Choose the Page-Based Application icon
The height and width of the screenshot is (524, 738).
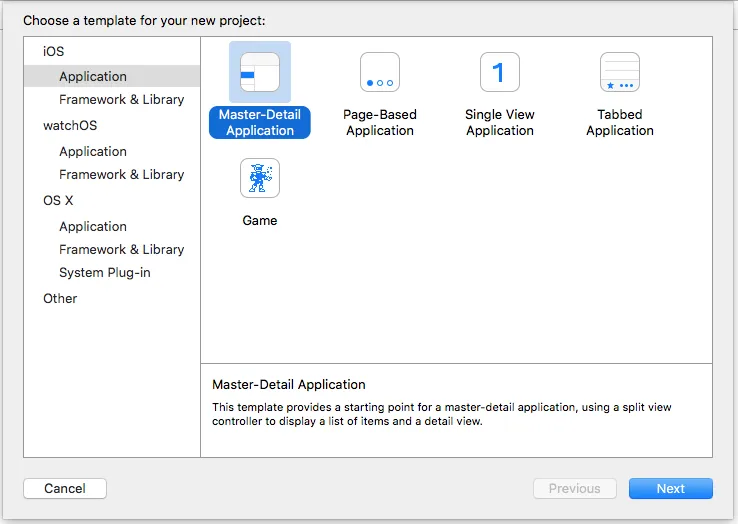(x=380, y=72)
